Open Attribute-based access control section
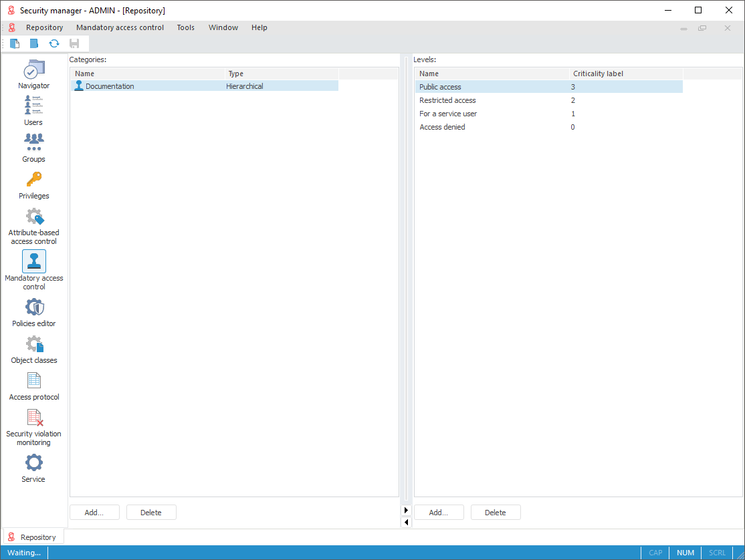745x560 pixels. [33, 227]
